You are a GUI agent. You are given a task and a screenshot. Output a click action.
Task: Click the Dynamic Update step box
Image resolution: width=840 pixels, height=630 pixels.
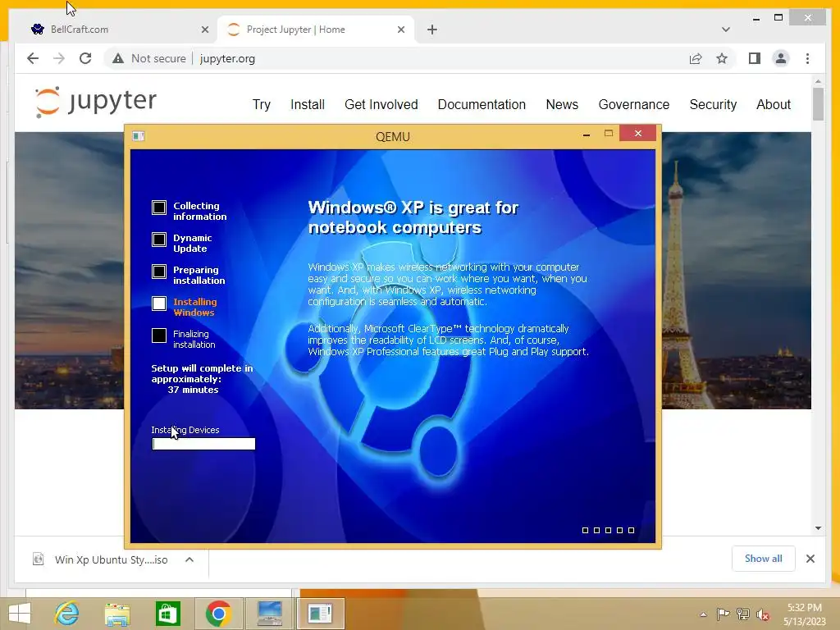point(159,240)
